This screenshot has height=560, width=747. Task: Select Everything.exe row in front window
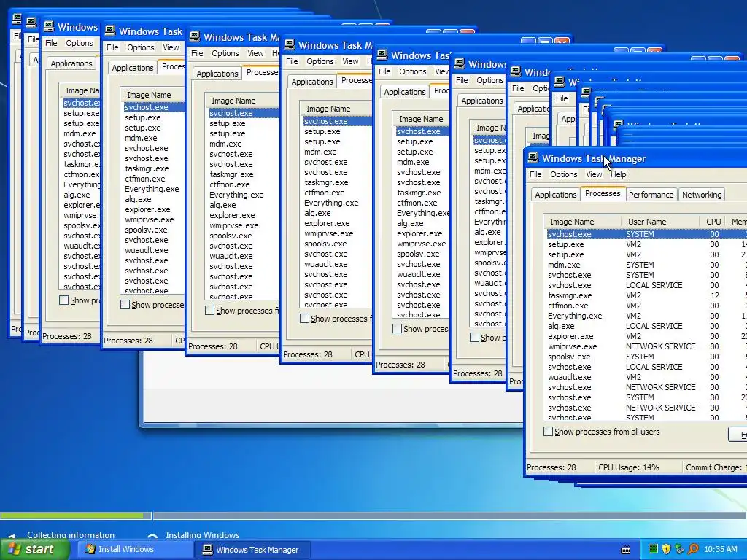[x=646, y=316]
